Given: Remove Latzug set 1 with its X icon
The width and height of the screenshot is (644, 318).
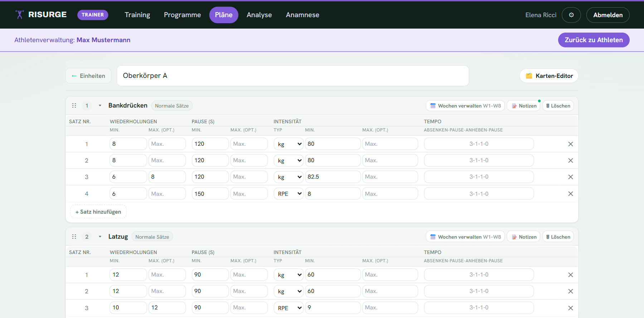Looking at the screenshot, I should click(571, 275).
